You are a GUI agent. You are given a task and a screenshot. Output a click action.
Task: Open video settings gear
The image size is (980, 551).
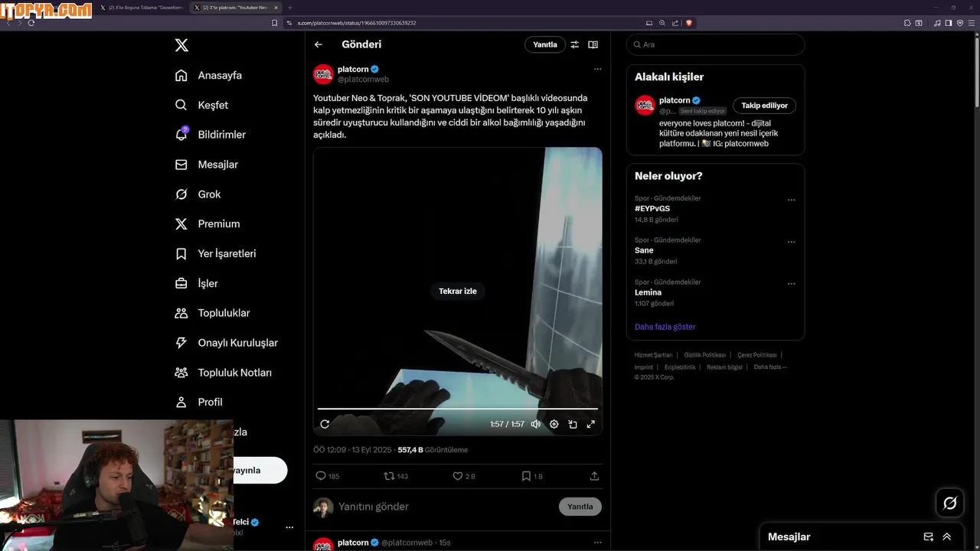554,424
